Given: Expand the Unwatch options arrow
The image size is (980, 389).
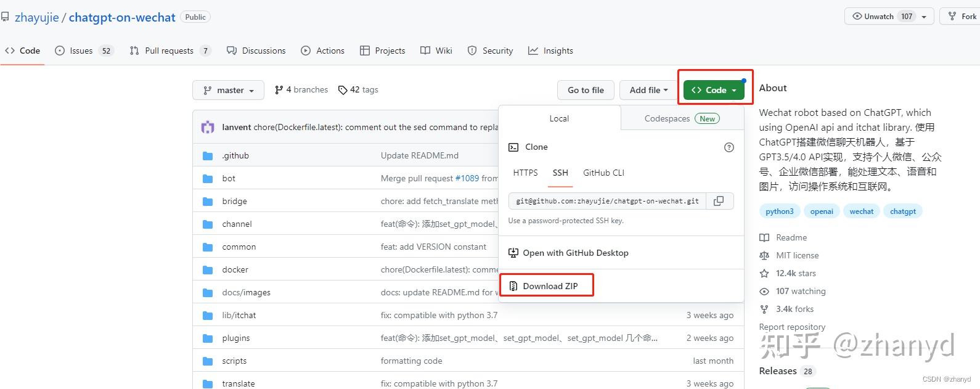Looking at the screenshot, I should click(924, 17).
